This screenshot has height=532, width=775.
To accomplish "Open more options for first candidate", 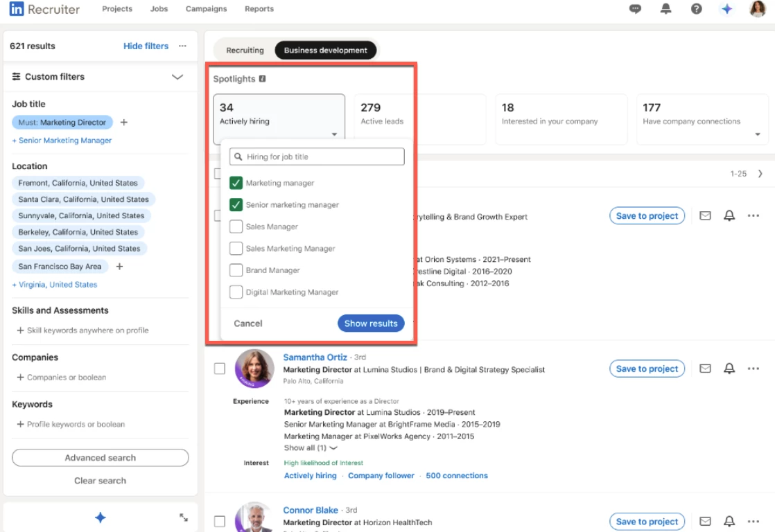I will pyautogui.click(x=754, y=216).
